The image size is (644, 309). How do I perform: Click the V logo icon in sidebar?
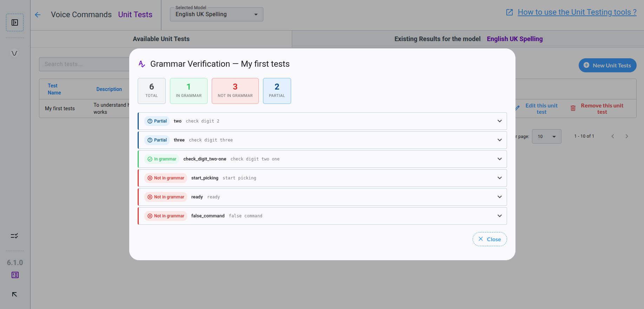click(x=14, y=53)
